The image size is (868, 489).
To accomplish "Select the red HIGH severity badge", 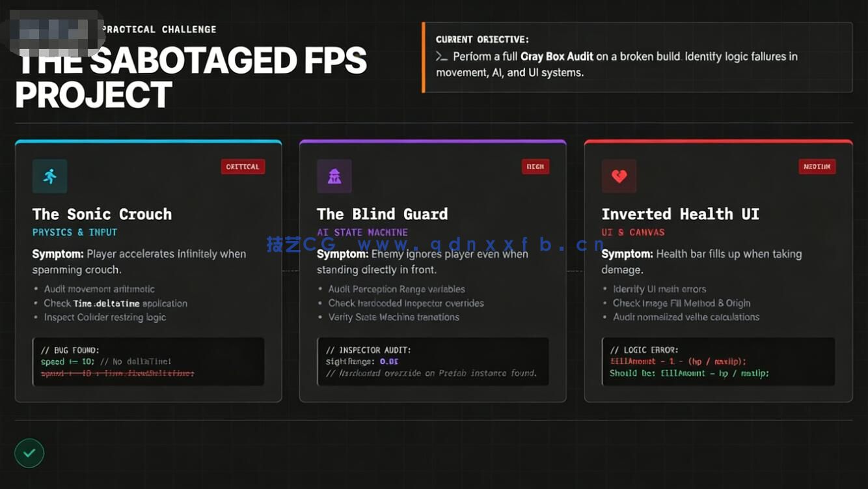I will pos(535,167).
